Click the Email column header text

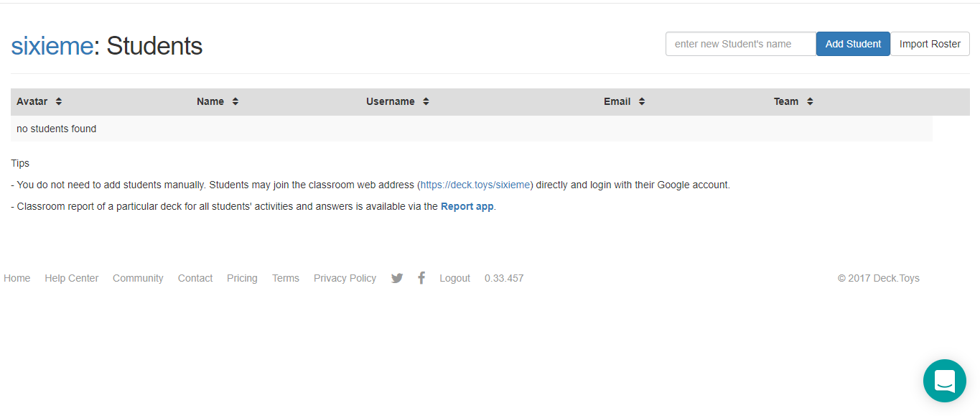pos(617,101)
